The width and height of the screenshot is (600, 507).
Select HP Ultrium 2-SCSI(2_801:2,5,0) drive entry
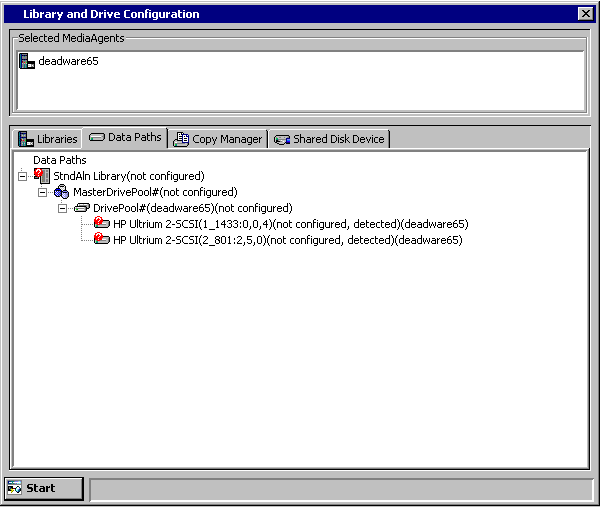click(x=287, y=240)
